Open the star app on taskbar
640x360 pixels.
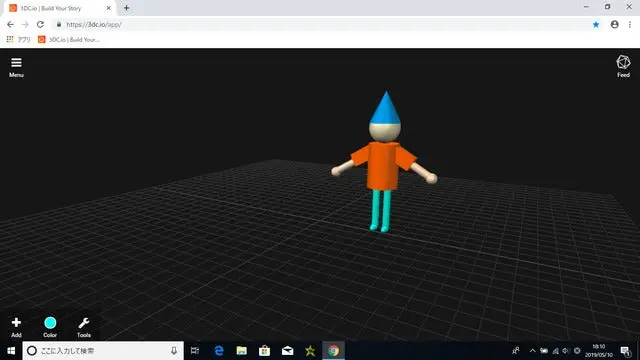[310, 351]
